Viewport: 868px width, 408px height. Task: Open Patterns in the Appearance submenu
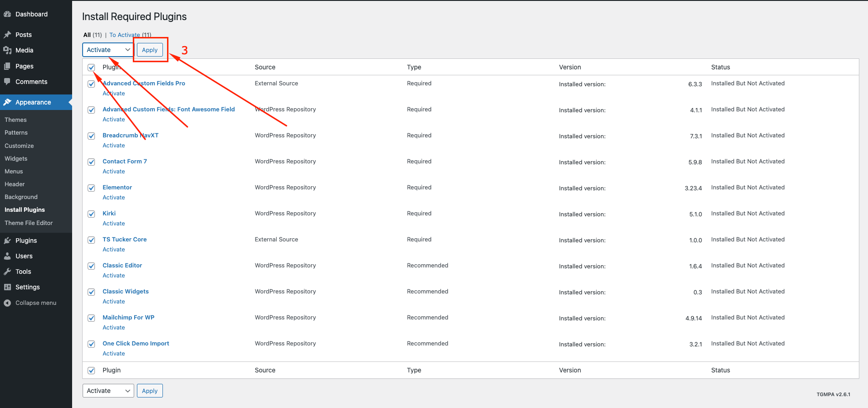coord(16,132)
